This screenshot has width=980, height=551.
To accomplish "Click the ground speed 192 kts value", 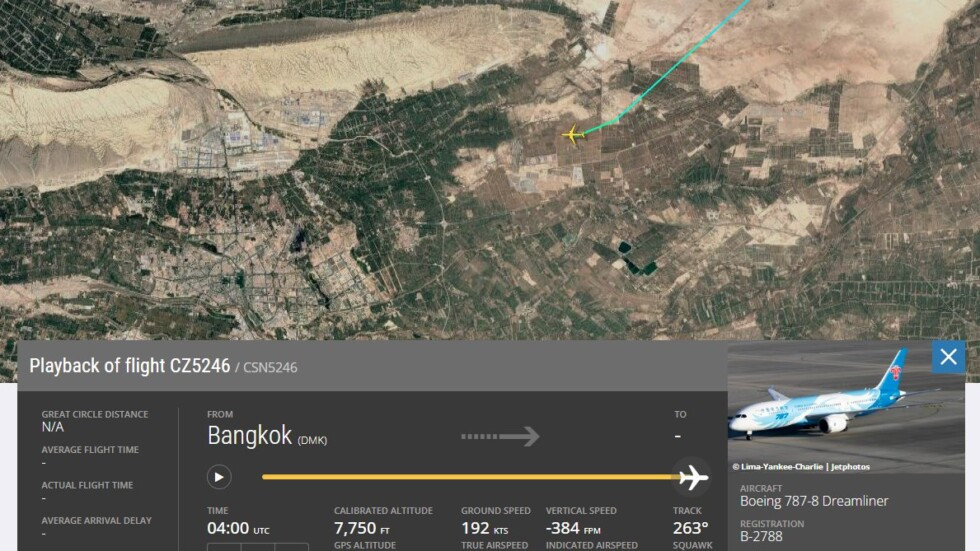I will coord(484,529).
